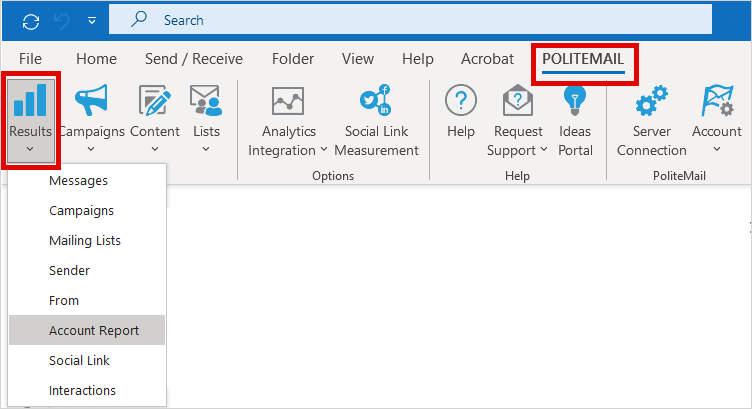Select Social Link in the Results menu

[87, 360]
